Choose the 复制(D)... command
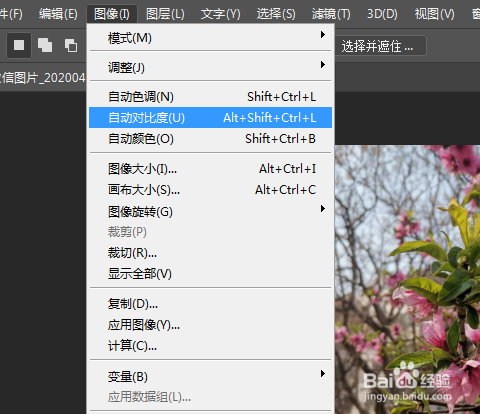The image size is (480, 414). (210, 303)
